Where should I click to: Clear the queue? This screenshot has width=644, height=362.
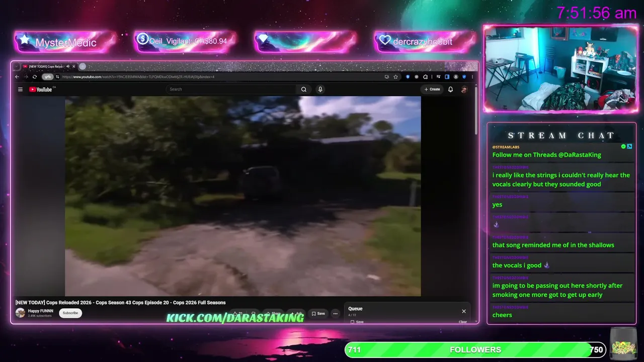[x=463, y=322]
